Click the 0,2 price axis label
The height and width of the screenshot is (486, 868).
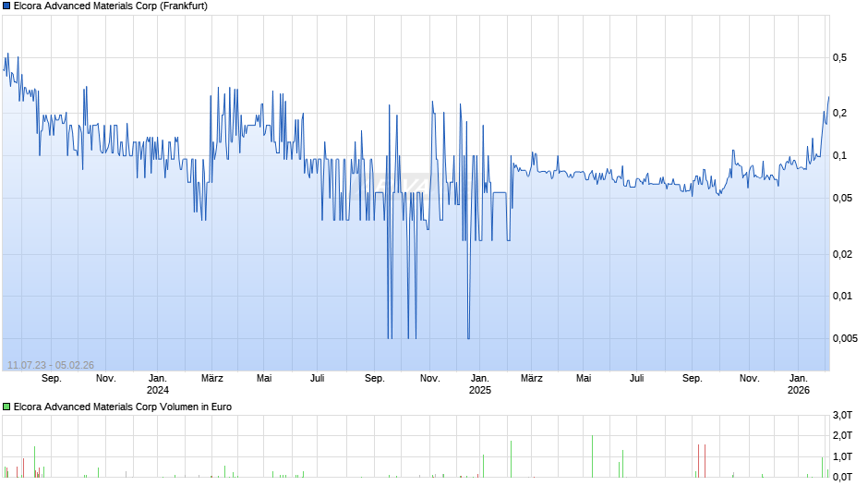(x=839, y=113)
